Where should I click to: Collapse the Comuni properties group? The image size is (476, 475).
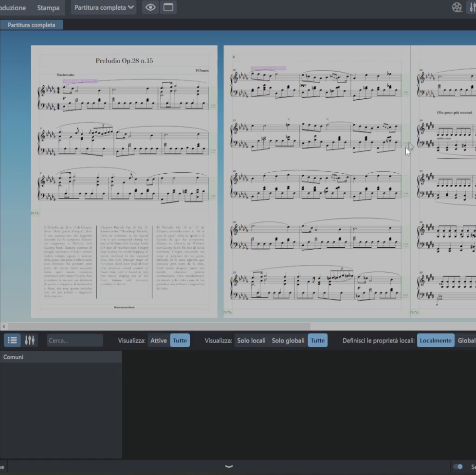(x=13, y=357)
